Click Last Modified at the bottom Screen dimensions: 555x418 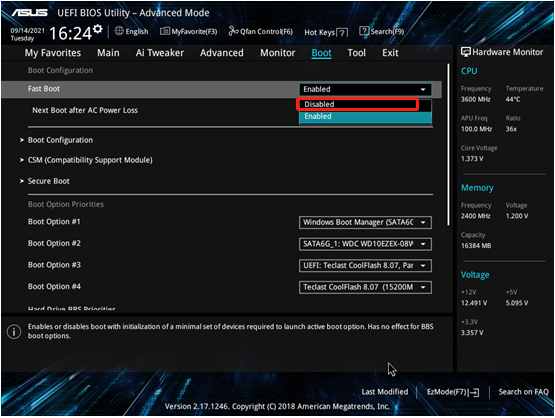pyautogui.click(x=384, y=392)
